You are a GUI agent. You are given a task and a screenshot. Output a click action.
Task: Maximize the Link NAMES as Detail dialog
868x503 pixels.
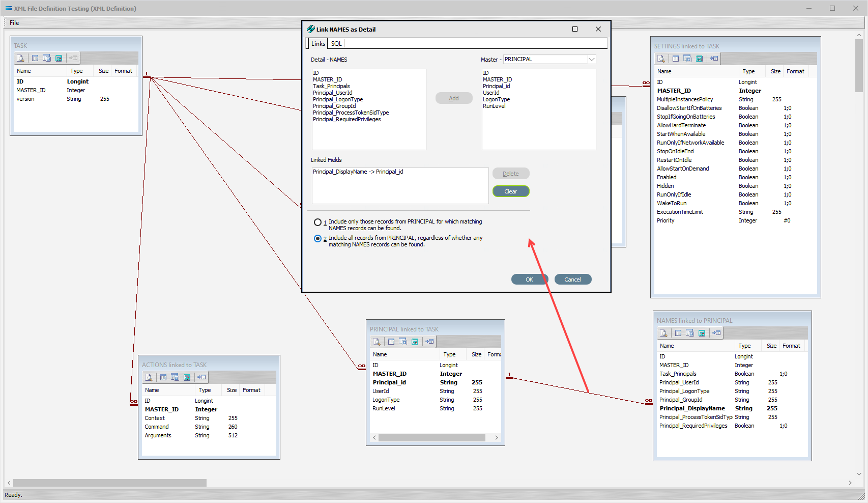(x=575, y=29)
